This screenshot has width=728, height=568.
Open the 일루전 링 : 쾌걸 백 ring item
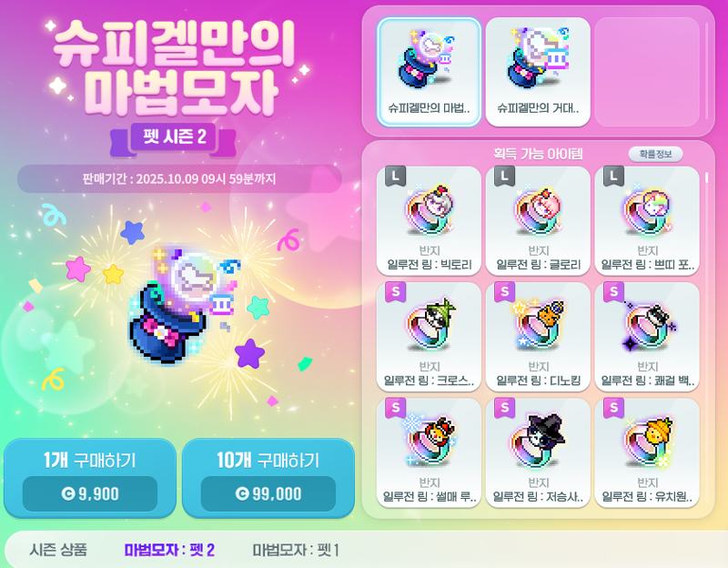click(x=647, y=337)
